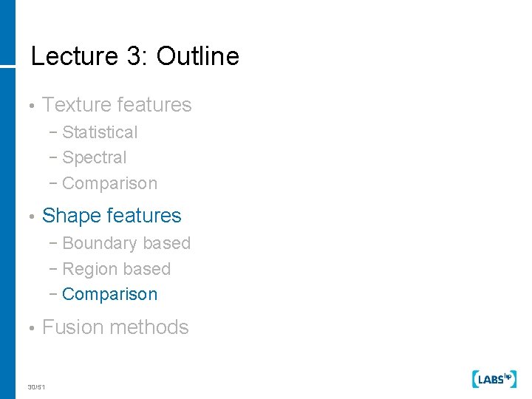
Task: Click the slide number 30/51
Action: pos(37,387)
